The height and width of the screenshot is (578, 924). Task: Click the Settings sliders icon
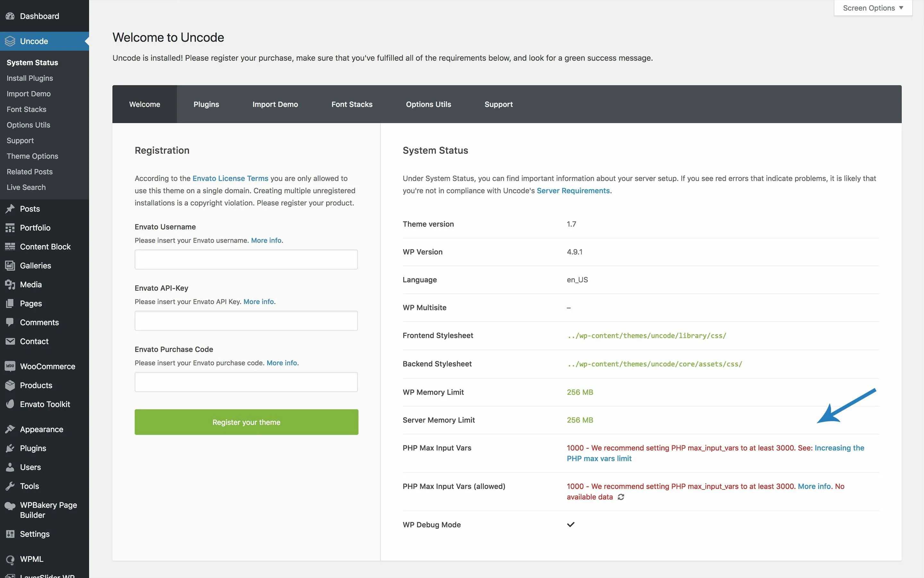tap(10, 534)
